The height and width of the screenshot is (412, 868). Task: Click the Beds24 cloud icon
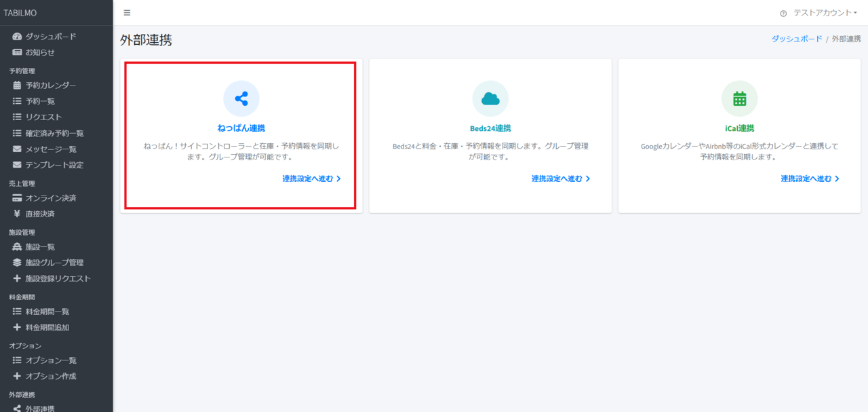pos(490,98)
